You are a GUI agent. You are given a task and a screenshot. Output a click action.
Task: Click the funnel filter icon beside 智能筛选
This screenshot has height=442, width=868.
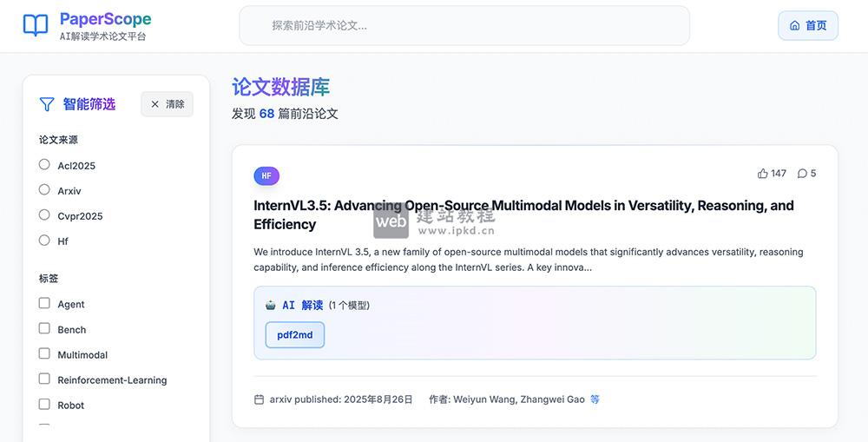pyautogui.click(x=47, y=104)
